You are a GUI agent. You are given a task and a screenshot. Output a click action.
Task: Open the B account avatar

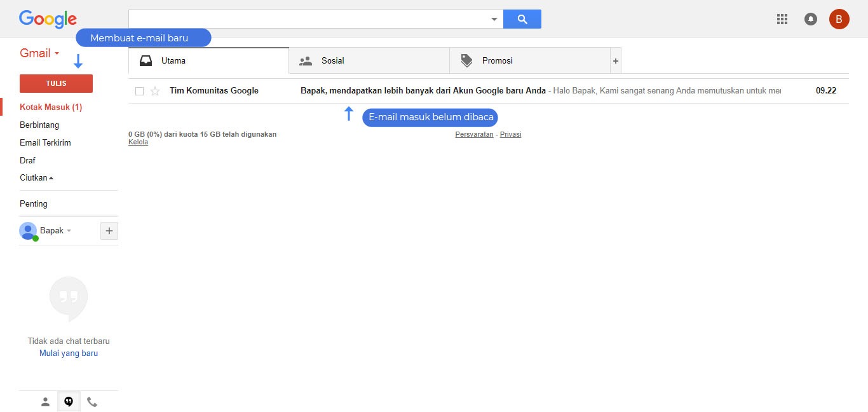coord(839,19)
